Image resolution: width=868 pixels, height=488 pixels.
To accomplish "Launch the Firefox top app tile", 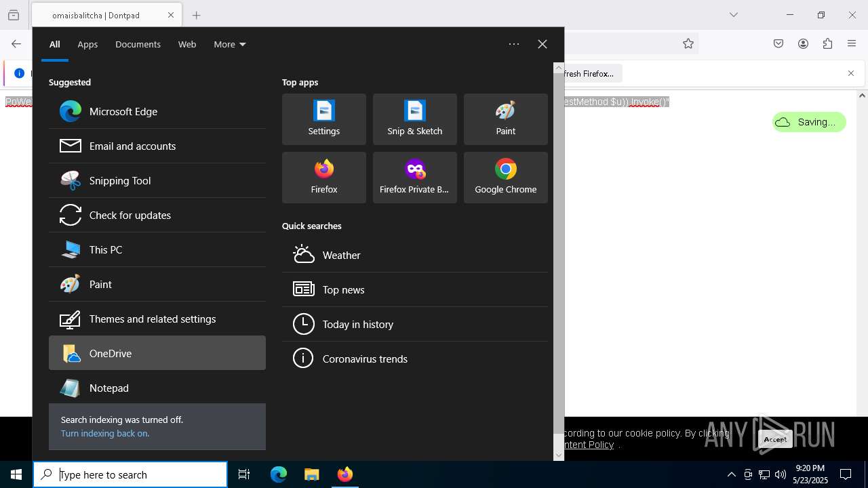I will (x=324, y=178).
